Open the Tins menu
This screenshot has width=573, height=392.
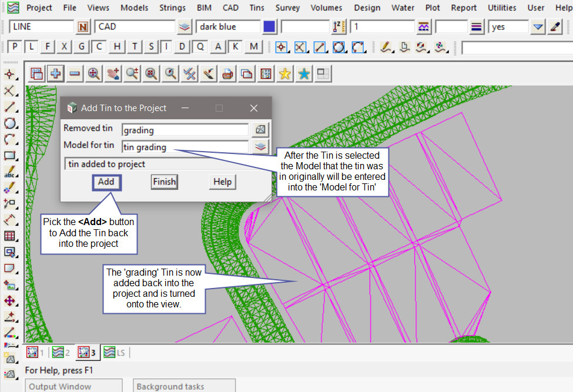[256, 8]
